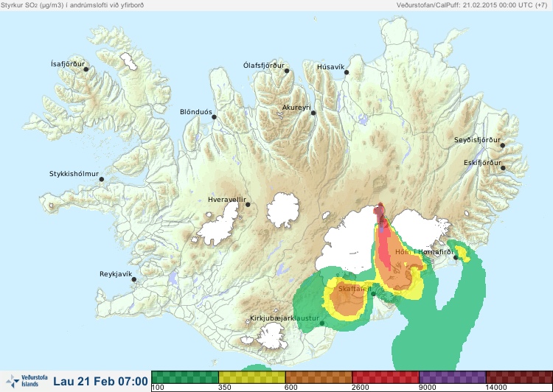This screenshot has width=553, height=392.
Task: Select the Seyðisfjörður town label
Action: (477, 140)
